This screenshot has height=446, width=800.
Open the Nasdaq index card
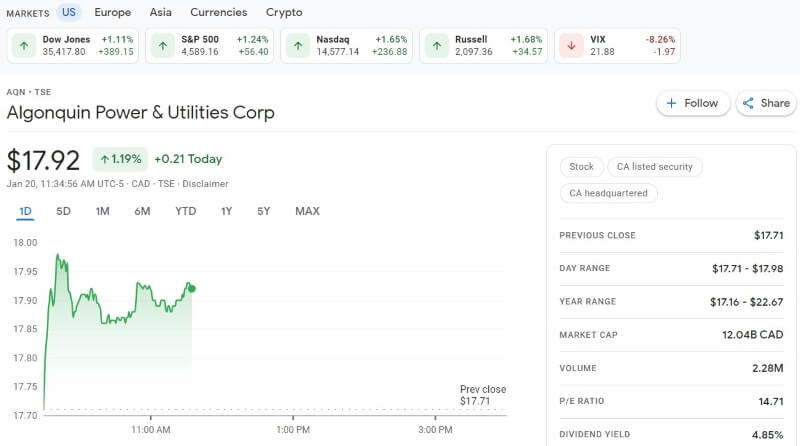[346, 46]
